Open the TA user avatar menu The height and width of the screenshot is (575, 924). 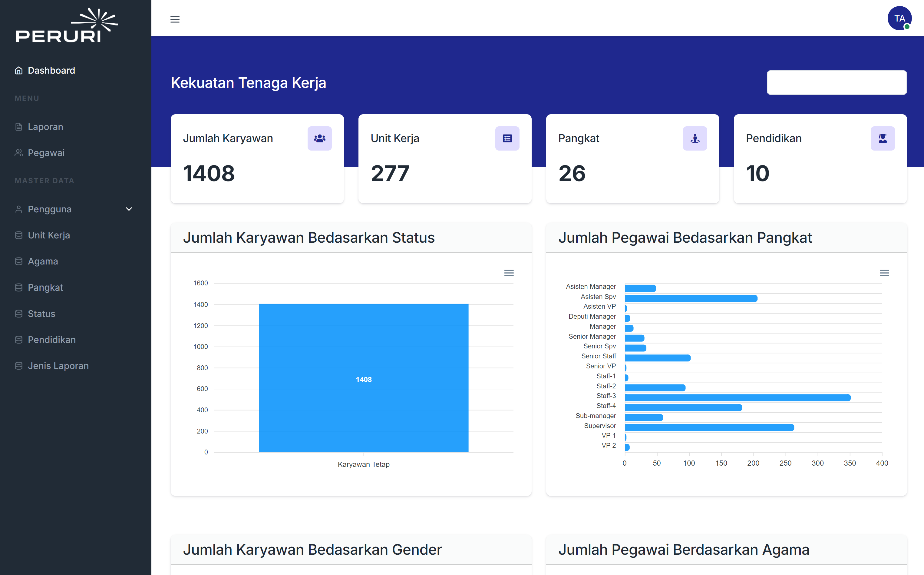coord(899,18)
